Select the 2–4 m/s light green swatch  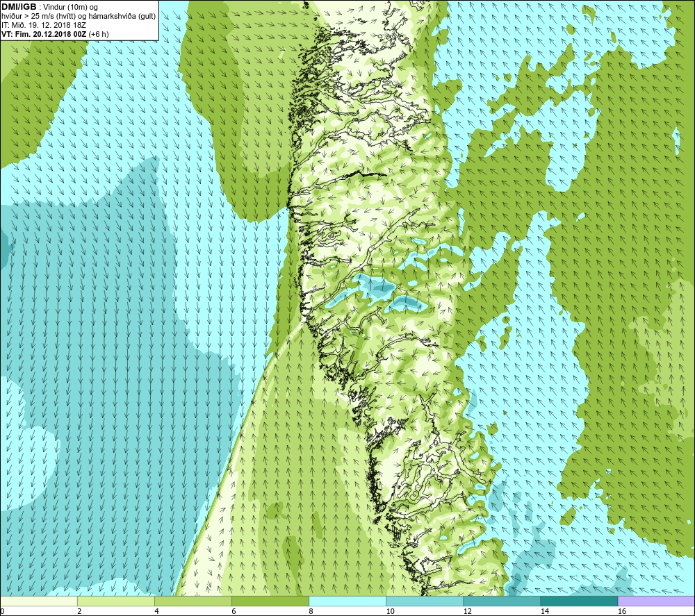coord(116,601)
